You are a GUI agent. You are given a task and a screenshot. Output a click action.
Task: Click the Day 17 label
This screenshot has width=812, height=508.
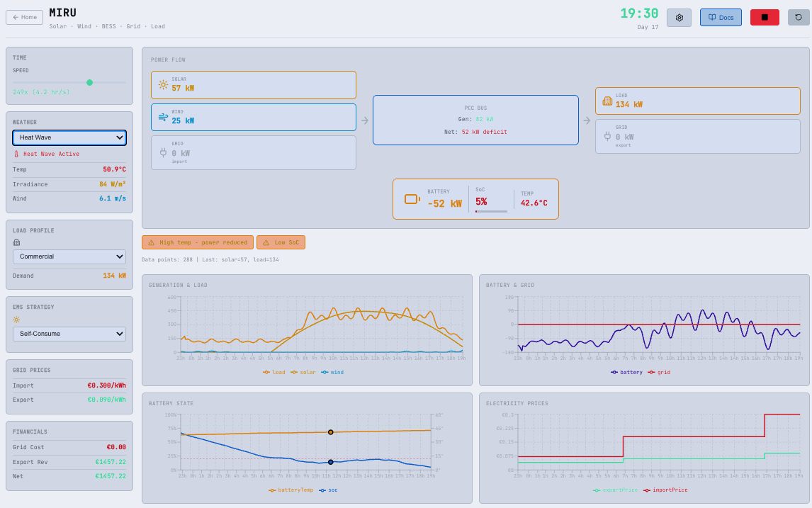click(x=648, y=27)
